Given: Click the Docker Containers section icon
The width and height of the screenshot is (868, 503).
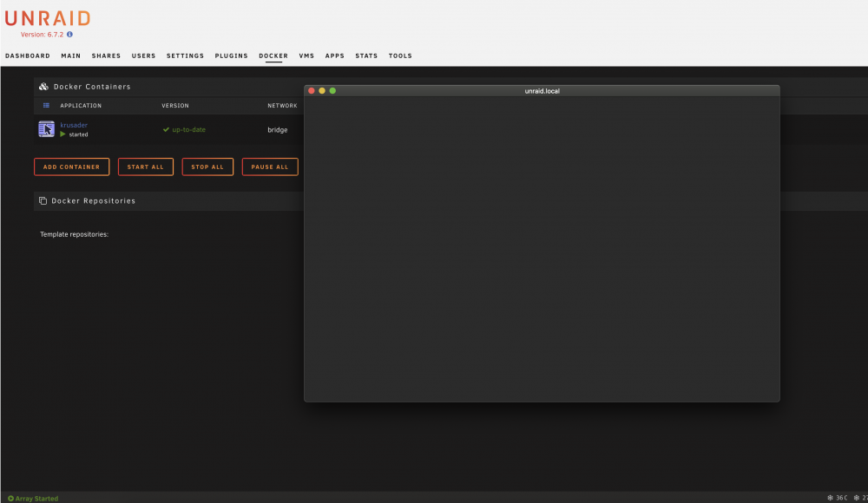Looking at the screenshot, I should click(43, 87).
